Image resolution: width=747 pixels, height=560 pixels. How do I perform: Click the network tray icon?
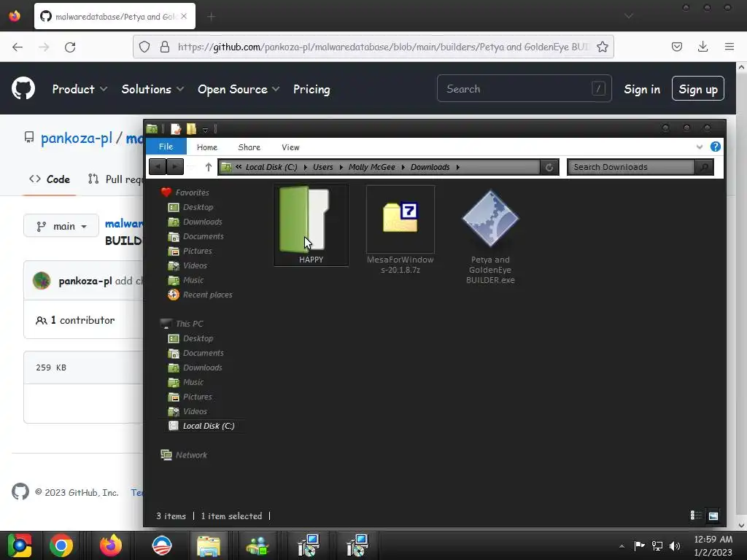coord(657,545)
